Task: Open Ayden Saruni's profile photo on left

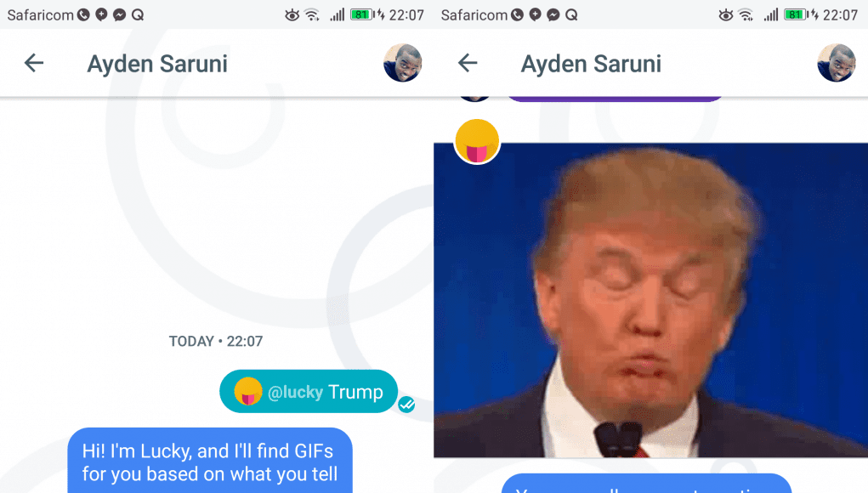Action: pos(402,63)
